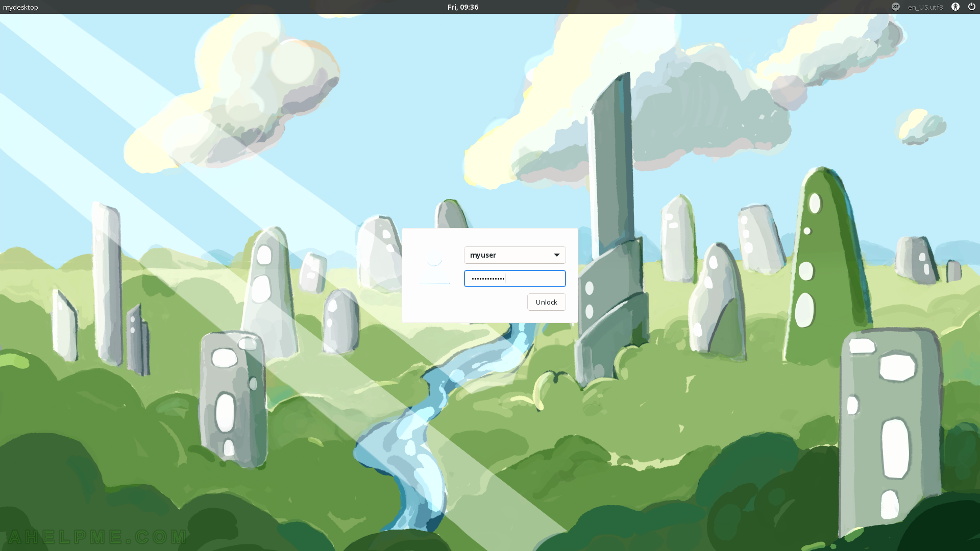Open the en_US.utf8 language selector
The height and width of the screenshot is (551, 980).
[x=925, y=7]
